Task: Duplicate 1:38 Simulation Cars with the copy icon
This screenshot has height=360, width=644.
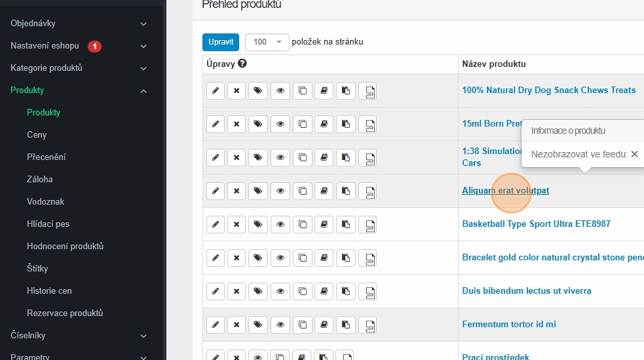Action: pyautogui.click(x=302, y=157)
